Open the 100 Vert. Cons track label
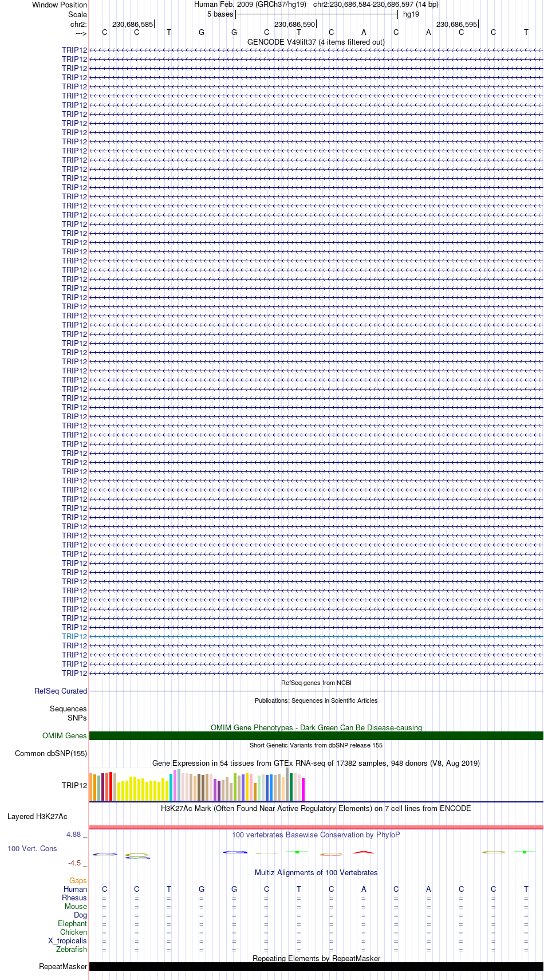 pos(32,848)
